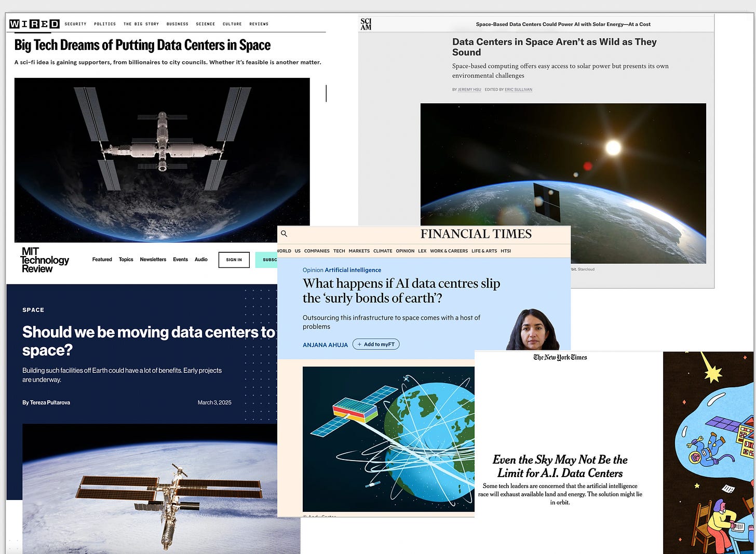756x554 pixels.
Task: Click the March 3, 2025 date text
Action: click(214, 402)
